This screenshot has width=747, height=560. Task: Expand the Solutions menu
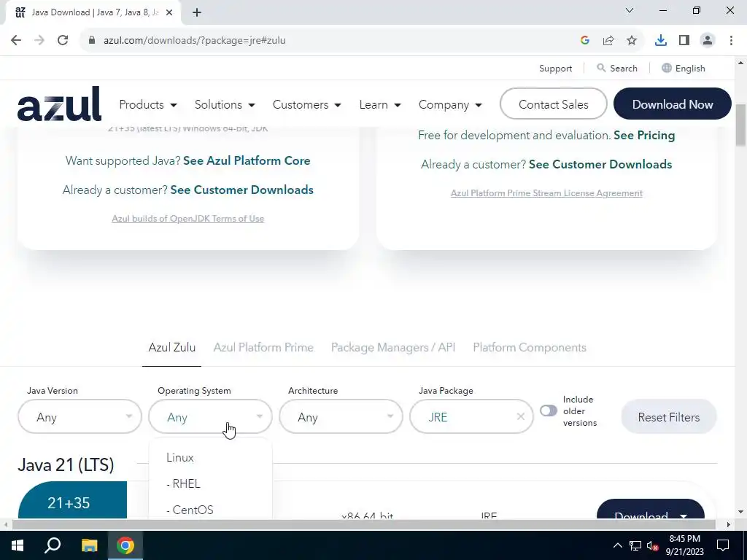pyautogui.click(x=225, y=104)
